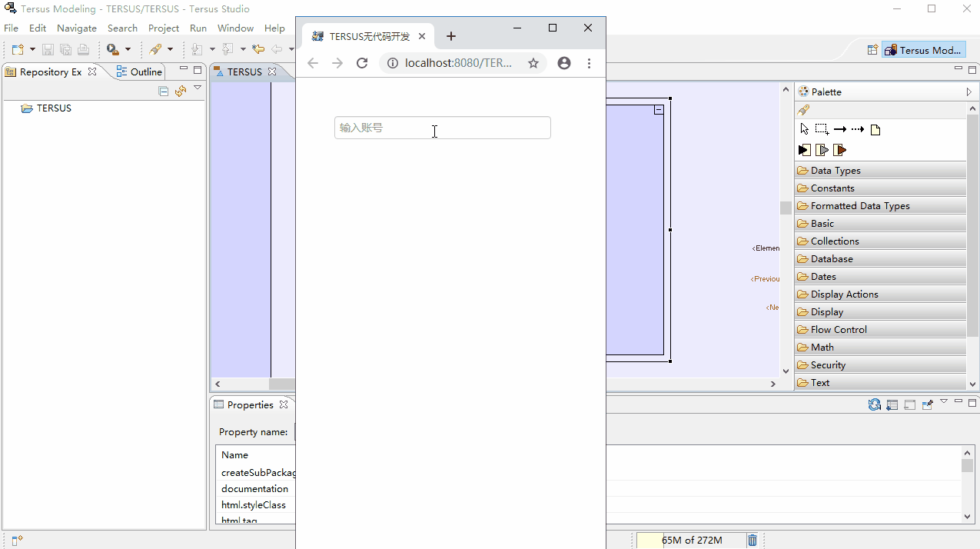Click blue refresh icon in Properties toolbar

coord(875,404)
